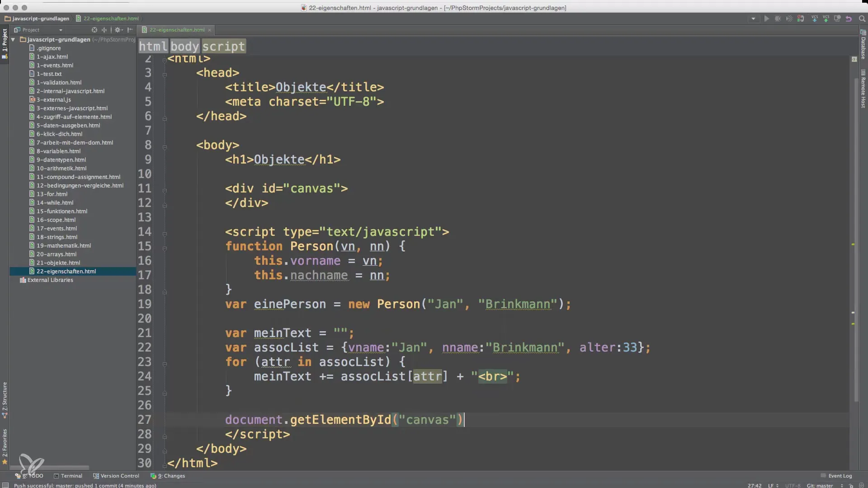Viewport: 868px width, 488px height.
Task: Hide the Project panel
Action: coord(130,30)
